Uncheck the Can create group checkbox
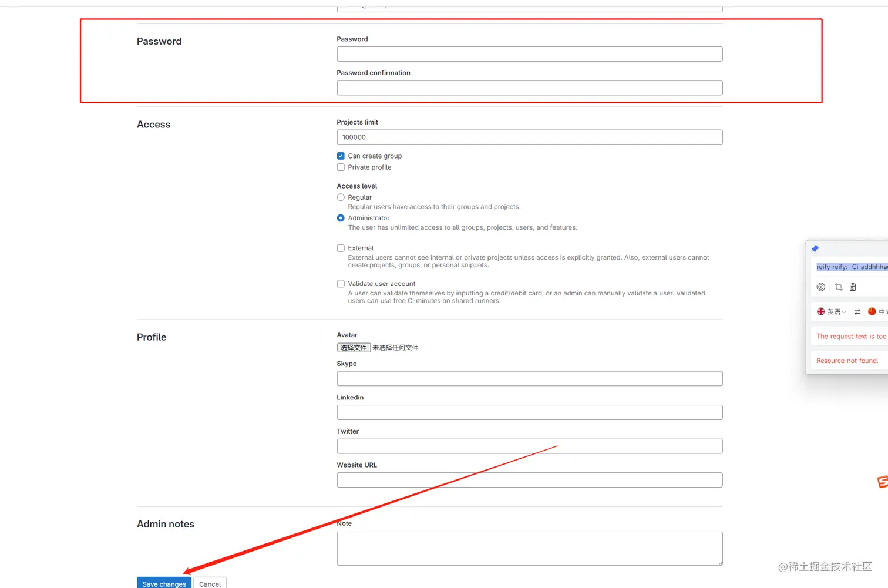This screenshot has height=588, width=888. [341, 156]
